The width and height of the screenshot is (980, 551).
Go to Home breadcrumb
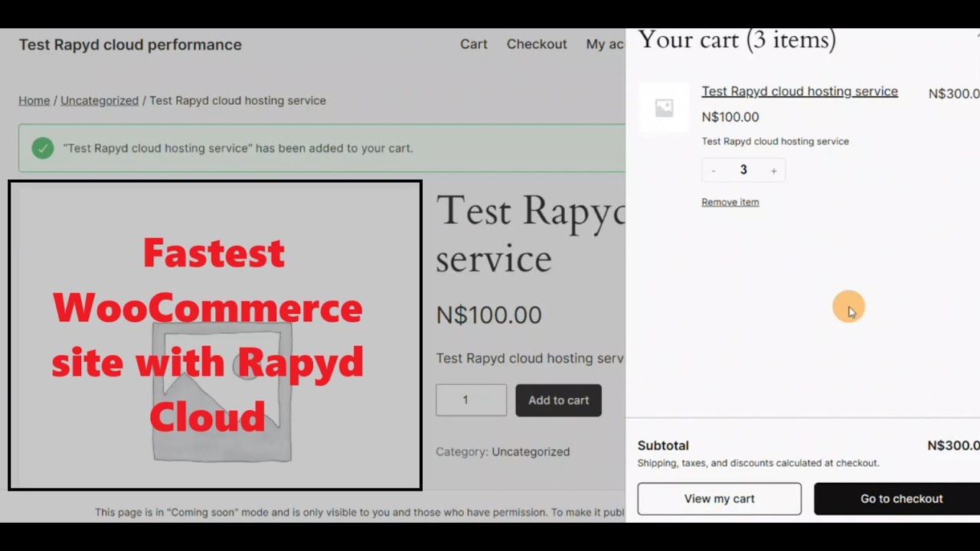(34, 100)
